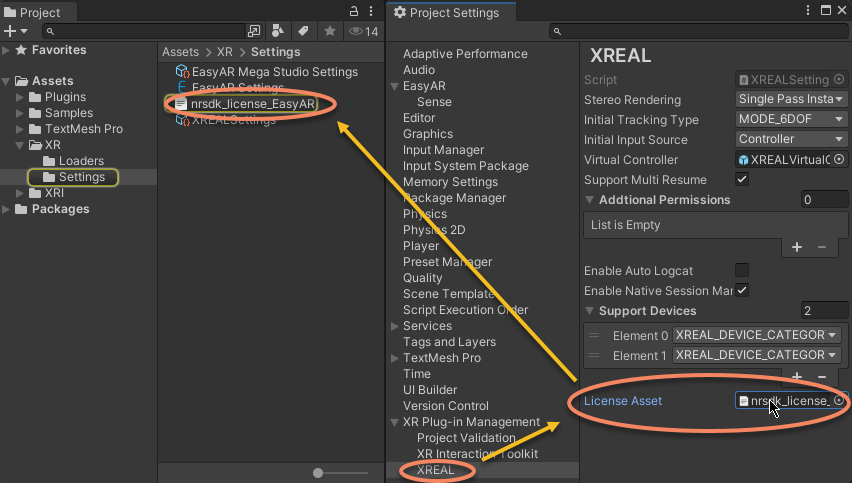Toggle Enable Native Session Manager checkbox
This screenshot has height=483, width=852.
(x=742, y=290)
